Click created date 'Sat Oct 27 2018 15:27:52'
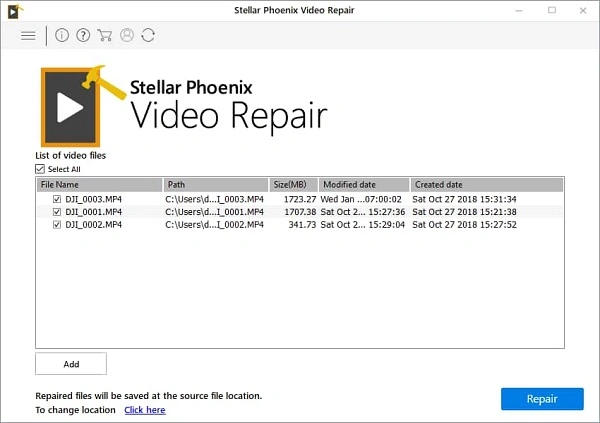The height and width of the screenshot is (423, 600). pos(464,224)
